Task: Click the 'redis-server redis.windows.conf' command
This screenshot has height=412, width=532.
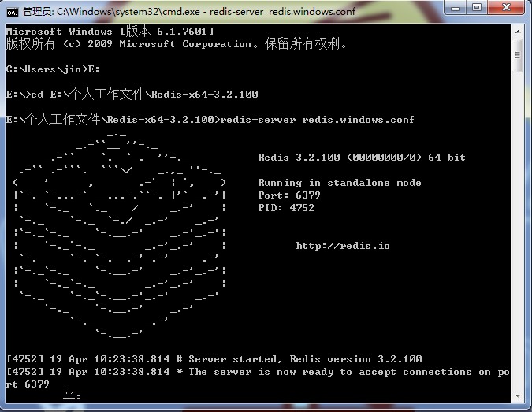Action: click(x=318, y=120)
